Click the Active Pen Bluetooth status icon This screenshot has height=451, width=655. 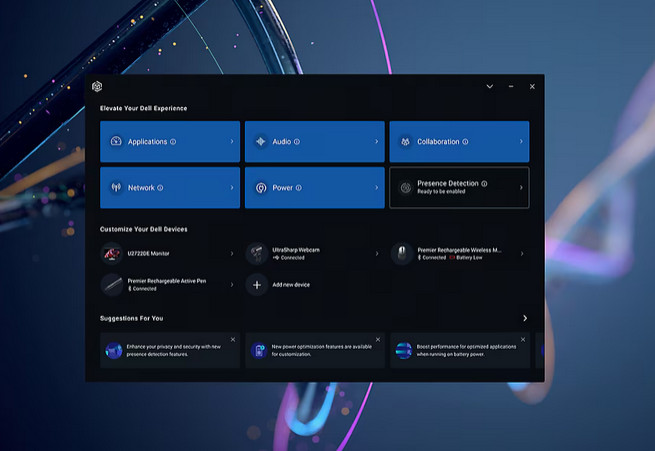coord(129,289)
